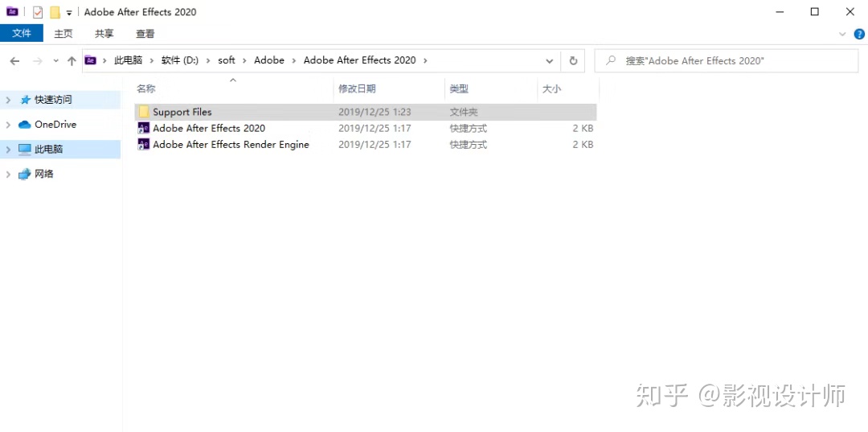Click 2 KB size of Render Engine row
Viewport: 868px width, 432px height.
click(x=583, y=145)
